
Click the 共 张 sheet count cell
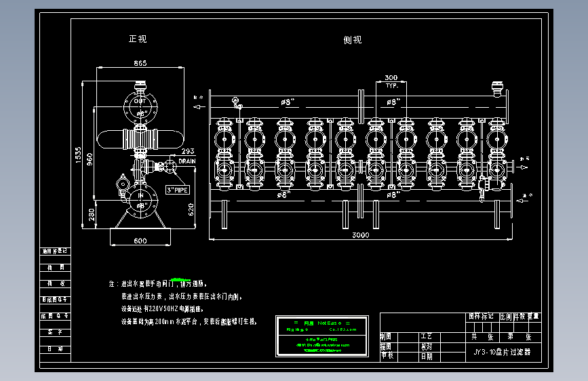pos(482,337)
